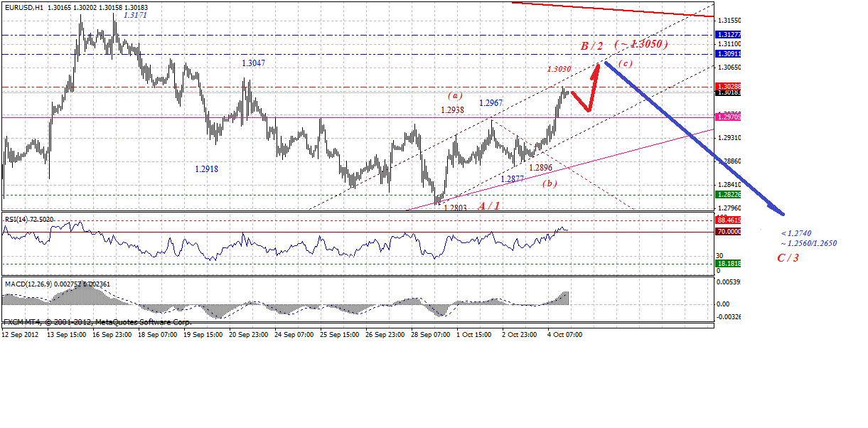Click the pink 1.29705 price level tag
The height and width of the screenshot is (428, 868).
(729, 117)
